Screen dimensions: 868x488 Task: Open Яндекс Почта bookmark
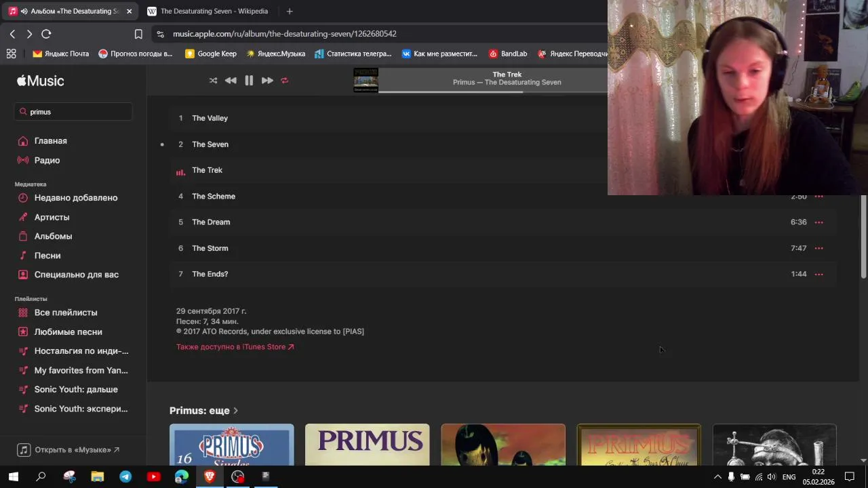(61, 54)
